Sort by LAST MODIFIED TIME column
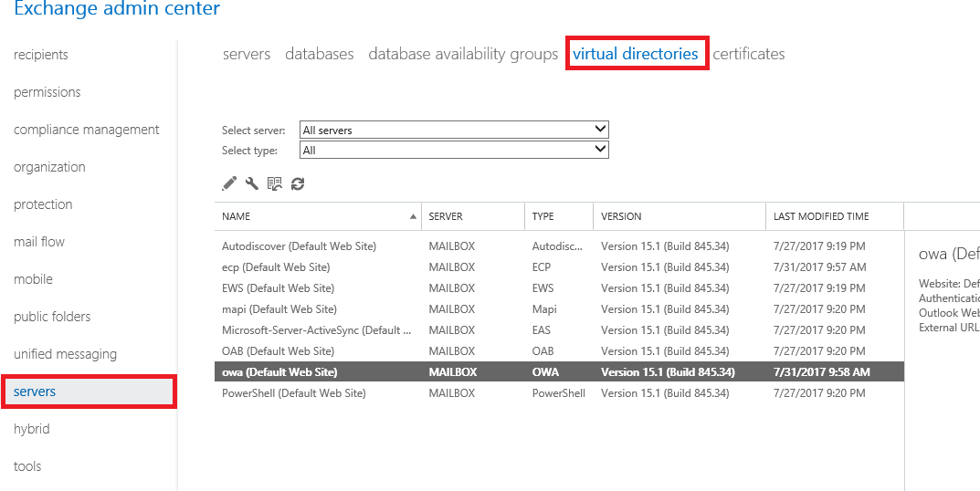Viewport: 980px width, 491px height. point(835,216)
